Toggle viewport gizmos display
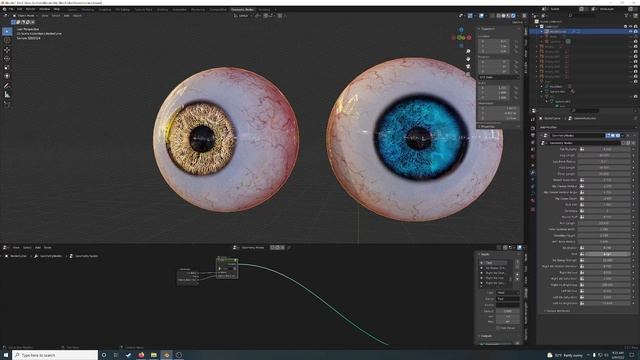The width and height of the screenshot is (640, 360). [470, 16]
